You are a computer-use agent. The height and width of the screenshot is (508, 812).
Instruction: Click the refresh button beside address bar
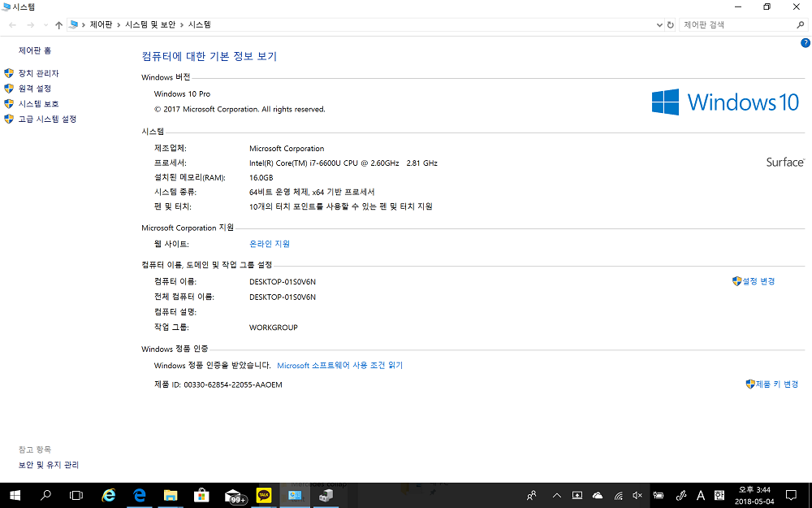[x=671, y=25]
